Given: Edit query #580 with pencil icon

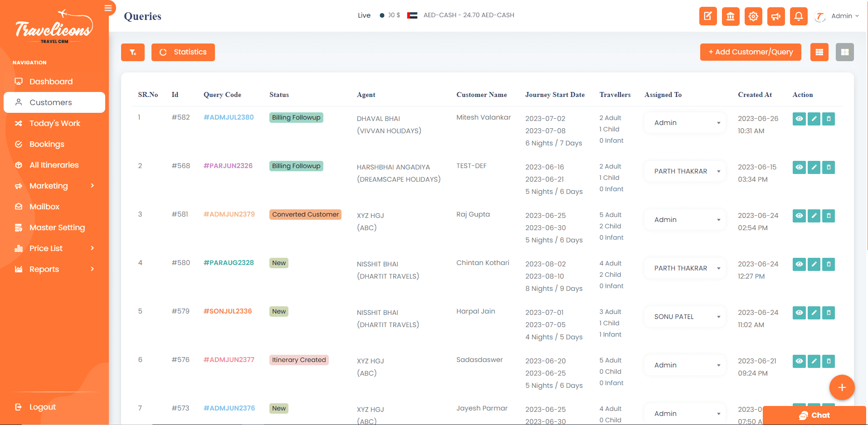Looking at the screenshot, I should (x=814, y=264).
